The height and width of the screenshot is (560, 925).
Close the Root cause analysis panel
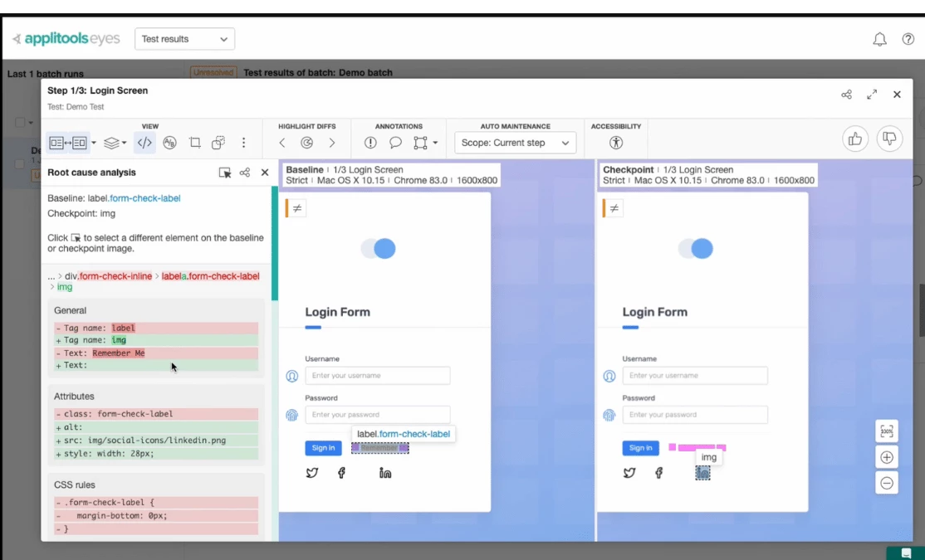coord(265,172)
